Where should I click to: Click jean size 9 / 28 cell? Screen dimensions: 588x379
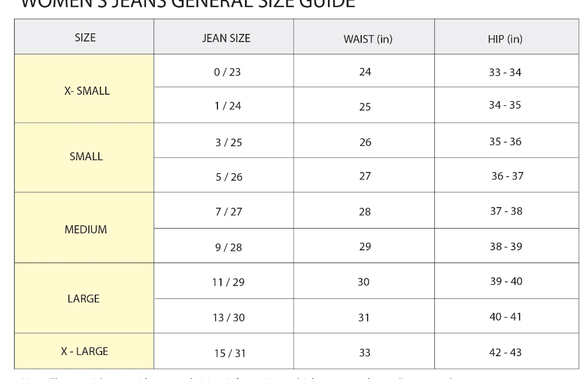pos(229,247)
